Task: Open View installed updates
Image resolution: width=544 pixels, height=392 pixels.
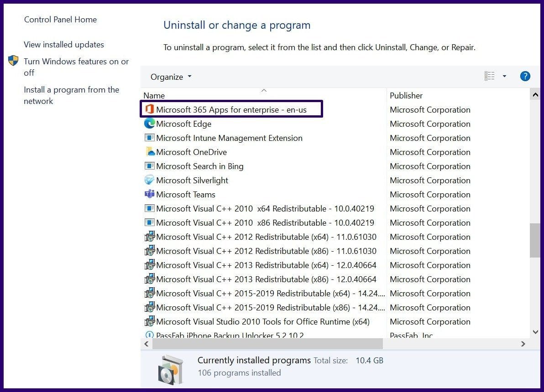Action: click(64, 44)
